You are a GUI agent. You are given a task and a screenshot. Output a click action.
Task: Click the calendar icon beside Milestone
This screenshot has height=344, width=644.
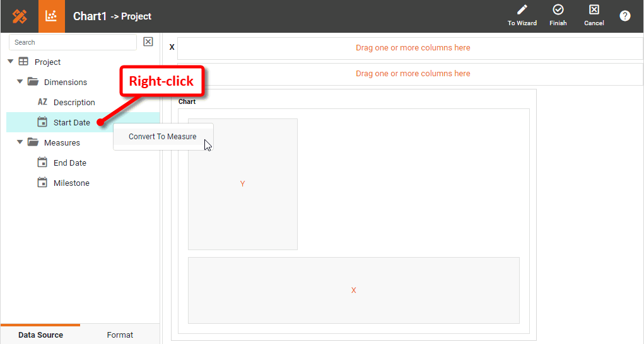point(42,183)
